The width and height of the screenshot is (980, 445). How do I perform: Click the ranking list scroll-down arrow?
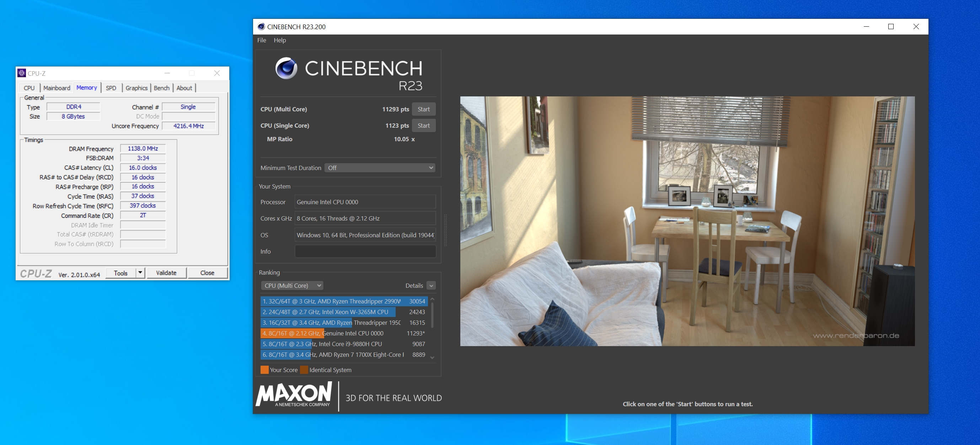432,357
